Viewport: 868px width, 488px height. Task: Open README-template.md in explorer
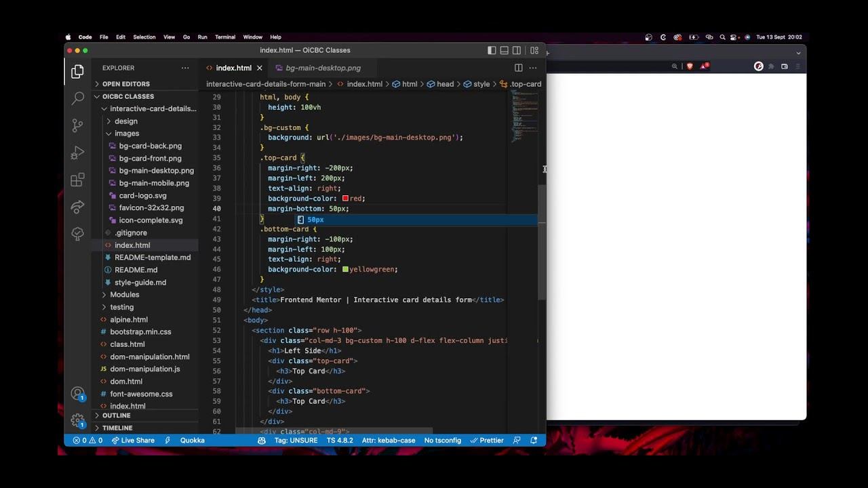(153, 258)
